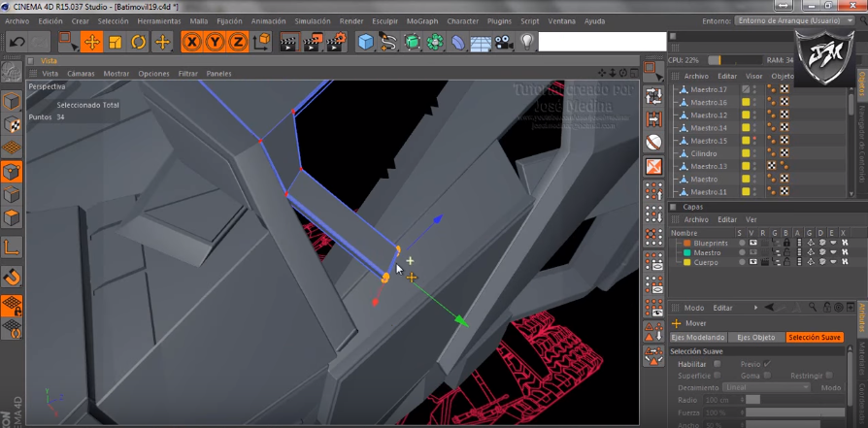Click the Light bulb icon

click(x=526, y=42)
